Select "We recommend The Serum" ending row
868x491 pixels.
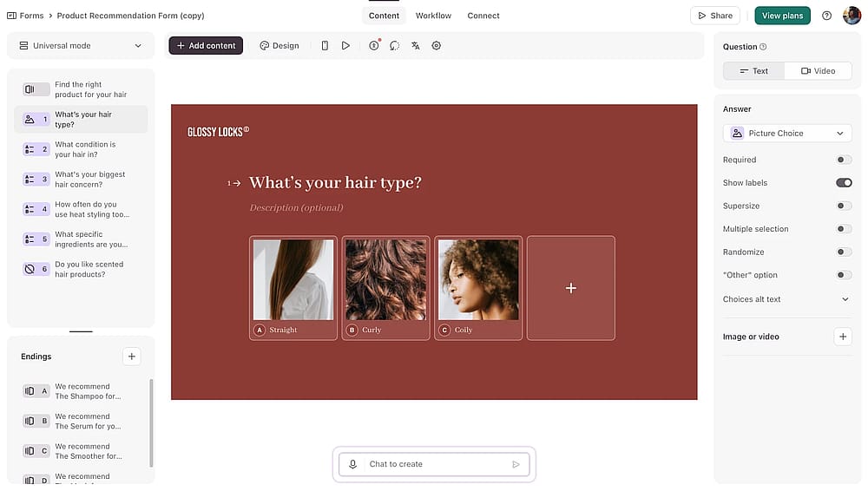pyautogui.click(x=81, y=421)
